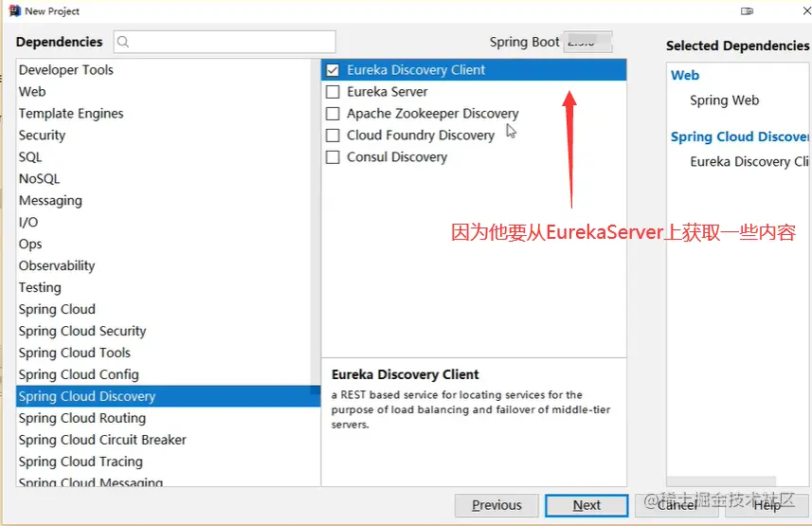
Task: Toggle the Consul Discovery checkbox
Action: pyautogui.click(x=333, y=157)
